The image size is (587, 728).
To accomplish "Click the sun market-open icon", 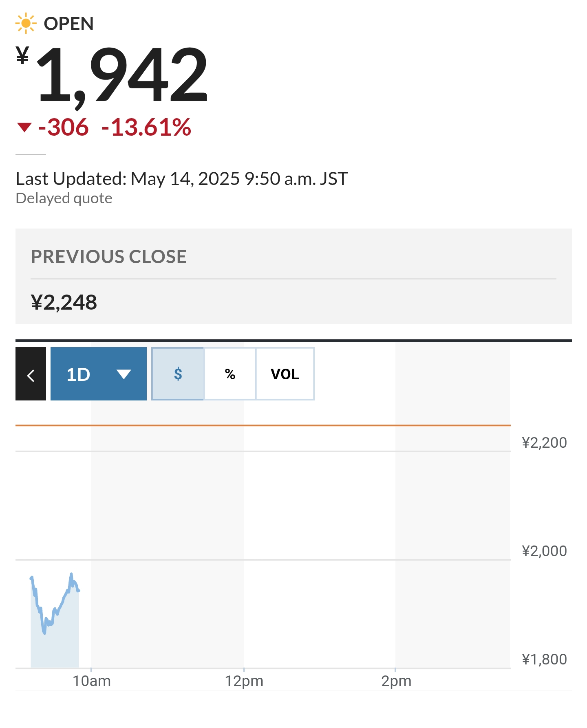I will coord(26,24).
